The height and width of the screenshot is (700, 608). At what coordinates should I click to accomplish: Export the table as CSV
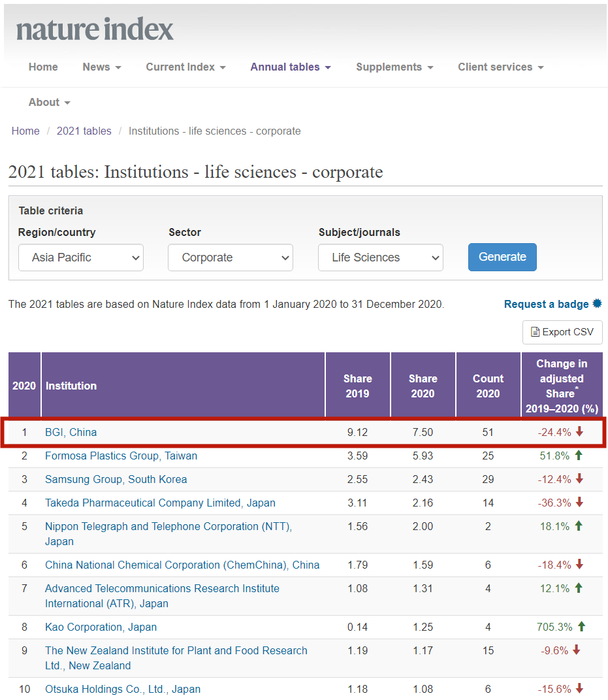[562, 332]
